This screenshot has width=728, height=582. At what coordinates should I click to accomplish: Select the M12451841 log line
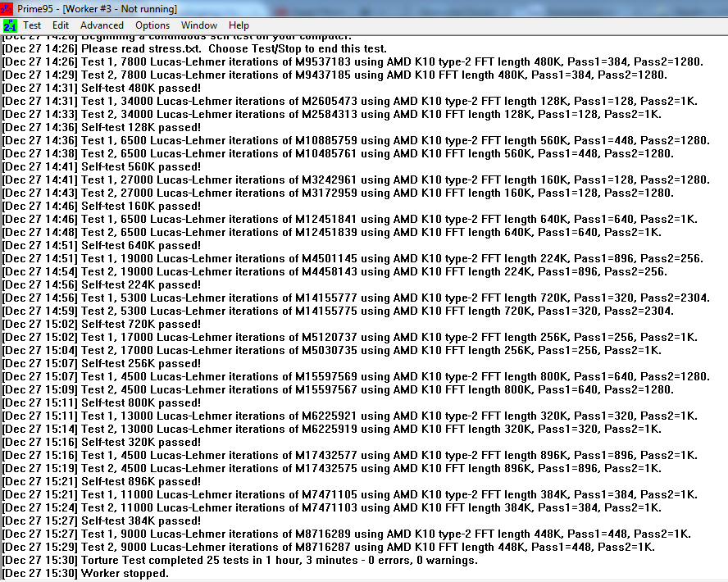[x=350, y=219]
